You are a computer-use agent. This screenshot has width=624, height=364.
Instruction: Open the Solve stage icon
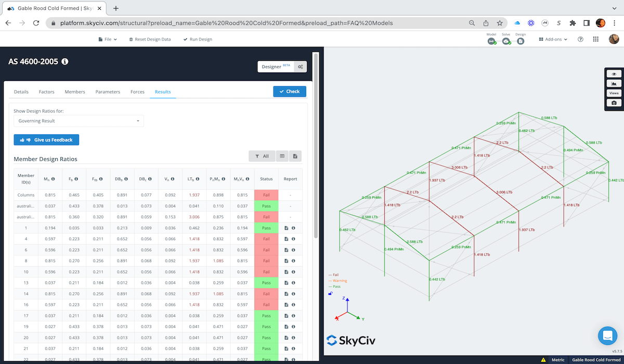506,41
